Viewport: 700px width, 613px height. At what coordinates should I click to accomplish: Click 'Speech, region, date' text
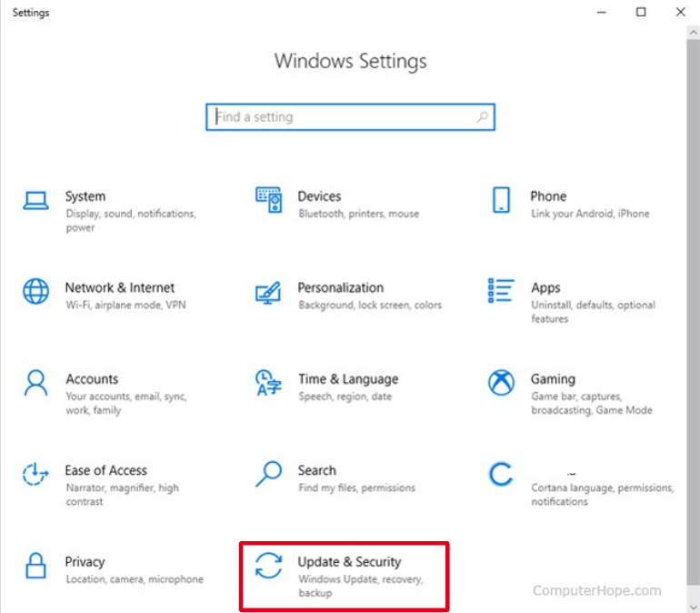pos(345,397)
